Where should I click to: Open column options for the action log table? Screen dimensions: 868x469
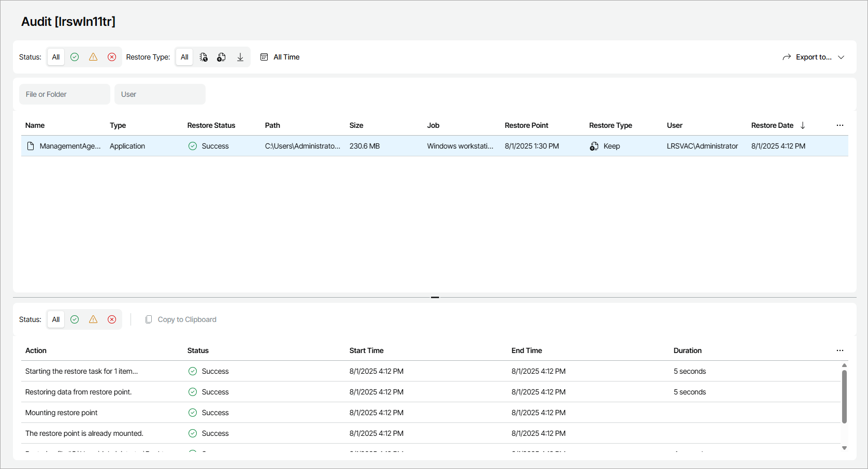click(840, 350)
